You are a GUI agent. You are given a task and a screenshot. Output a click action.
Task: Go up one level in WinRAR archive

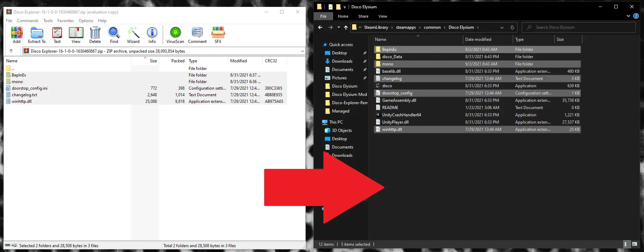[x=11, y=51]
